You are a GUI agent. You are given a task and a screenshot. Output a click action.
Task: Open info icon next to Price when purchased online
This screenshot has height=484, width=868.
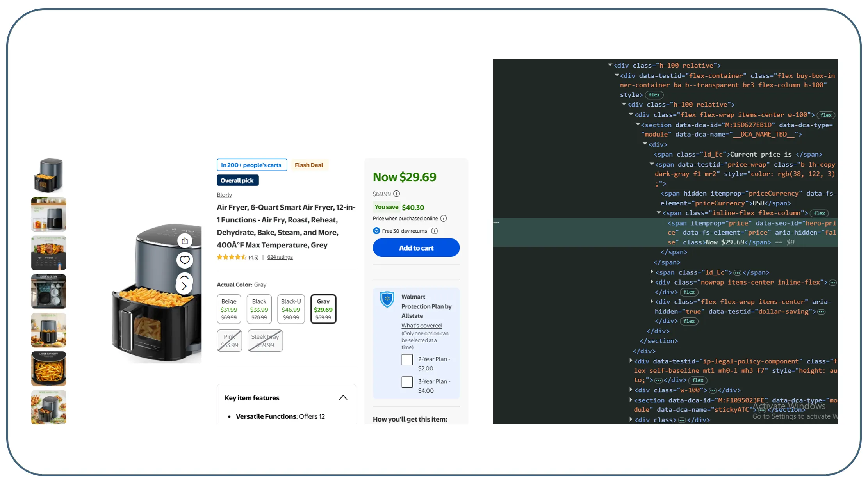point(444,219)
